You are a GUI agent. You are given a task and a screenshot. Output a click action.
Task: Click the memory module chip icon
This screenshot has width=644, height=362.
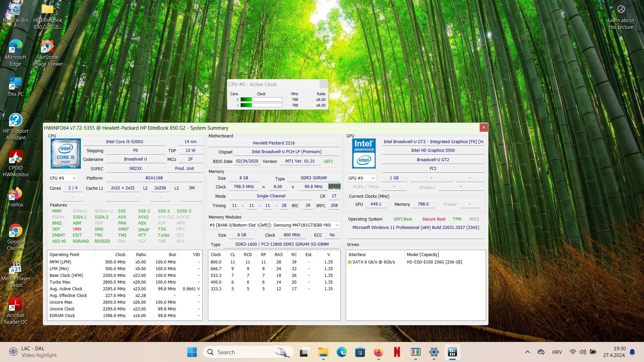click(334, 186)
